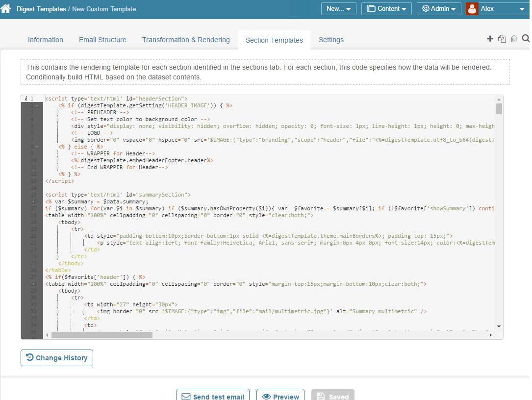Screen dimensions: 532x400
Task: Collapse the code fold on line 2
Action: [37, 105]
